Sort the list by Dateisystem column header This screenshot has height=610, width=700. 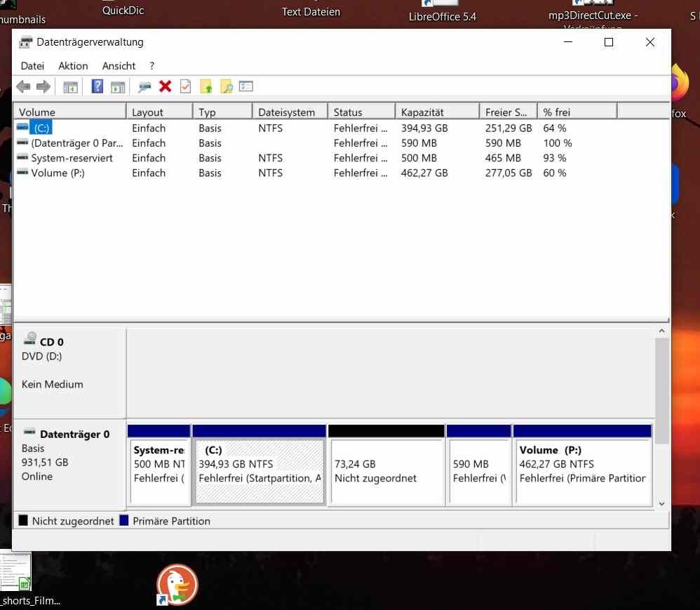pos(286,112)
